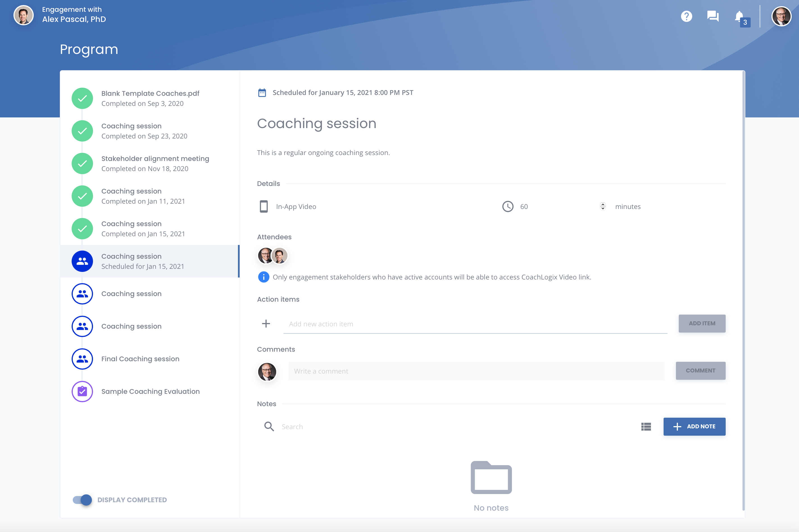The image size is (799, 532).
Task: Click the Add new action item field
Action: (475, 324)
